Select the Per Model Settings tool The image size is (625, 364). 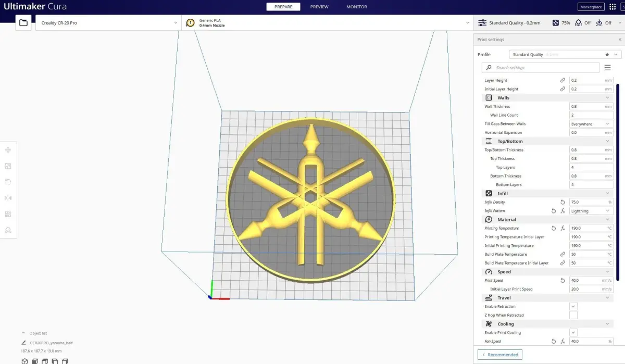(x=8, y=214)
